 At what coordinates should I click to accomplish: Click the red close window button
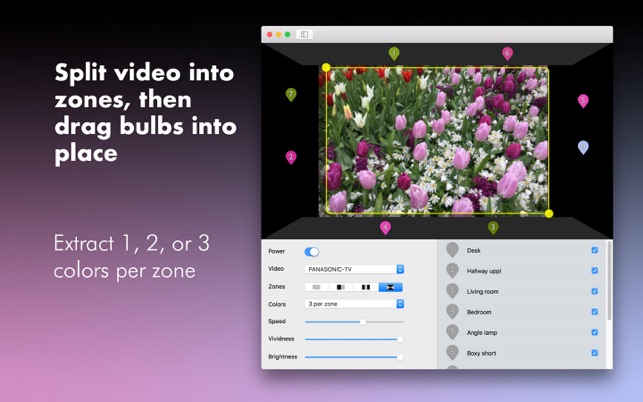269,34
